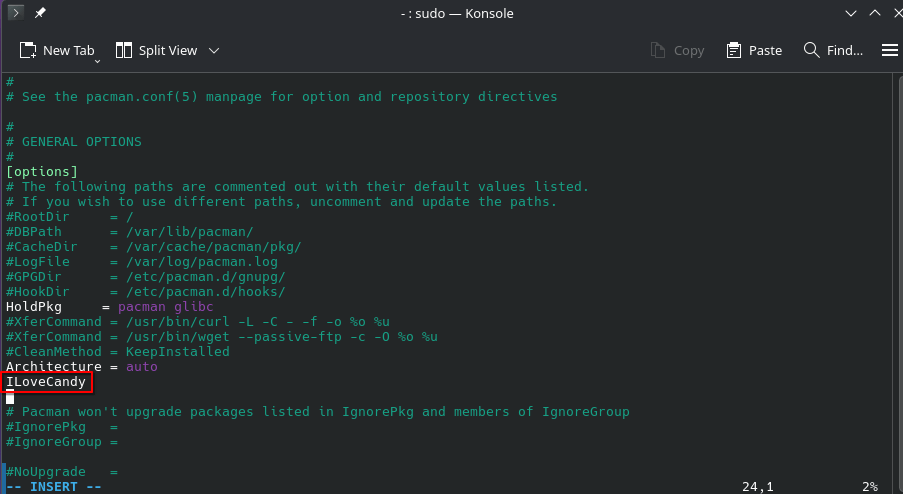Click the Split View button
Screen dimensions: 903x494
[x=158, y=50]
